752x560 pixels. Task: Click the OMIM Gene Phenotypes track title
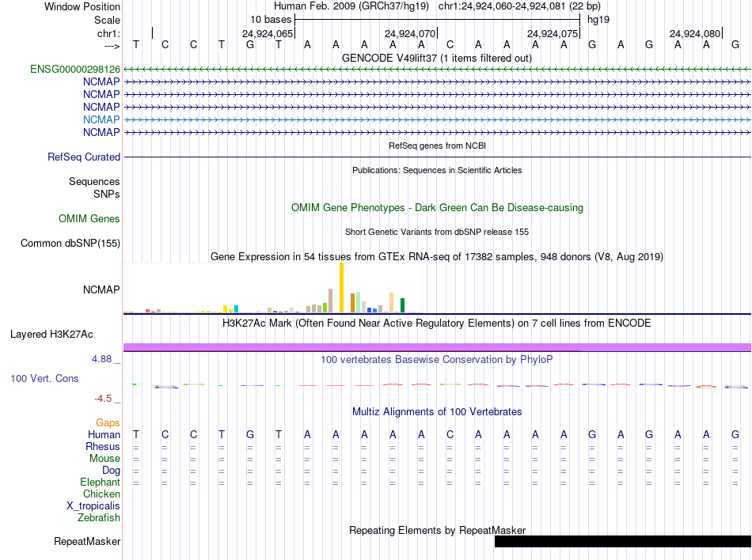pyautogui.click(x=437, y=208)
